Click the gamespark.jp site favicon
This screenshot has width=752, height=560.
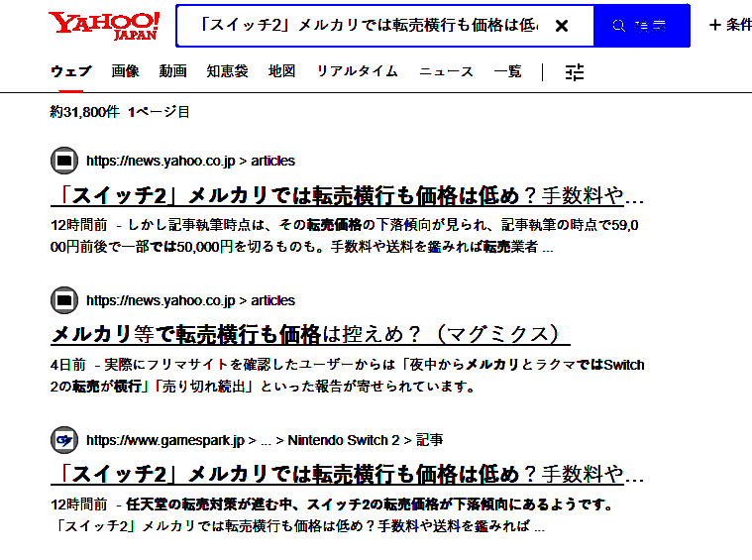tap(63, 439)
